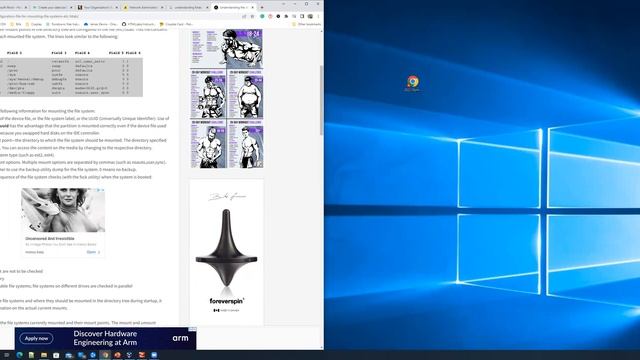Switch to the 'Create your calendar' tab
This screenshot has width=640, height=360.
click(x=51, y=7)
